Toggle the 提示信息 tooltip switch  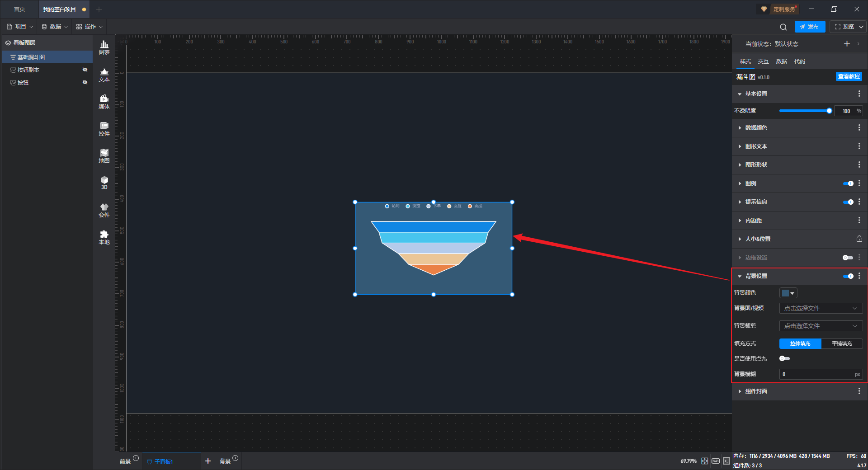tap(848, 202)
